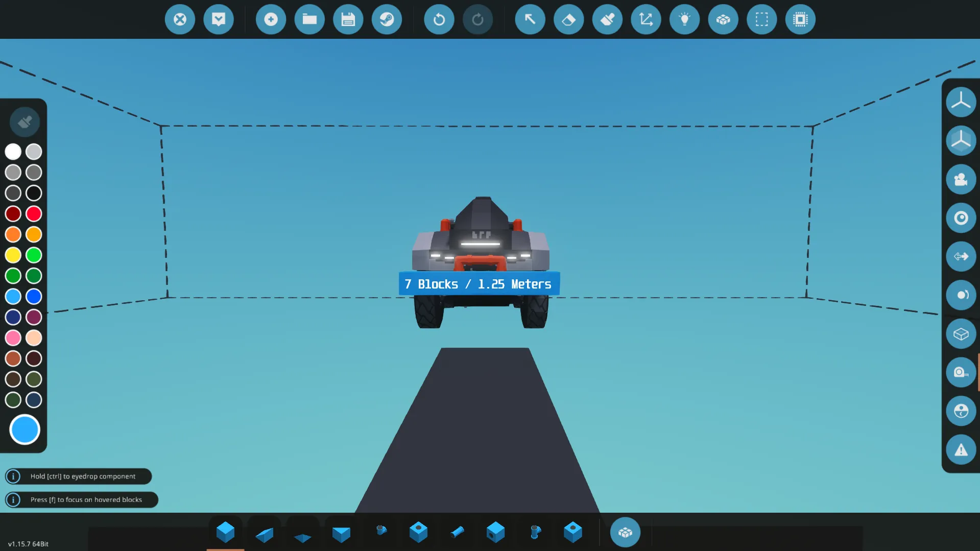Toggle the mirror arrows symmetry button
Screen dimensions: 980x551
tap(961, 256)
